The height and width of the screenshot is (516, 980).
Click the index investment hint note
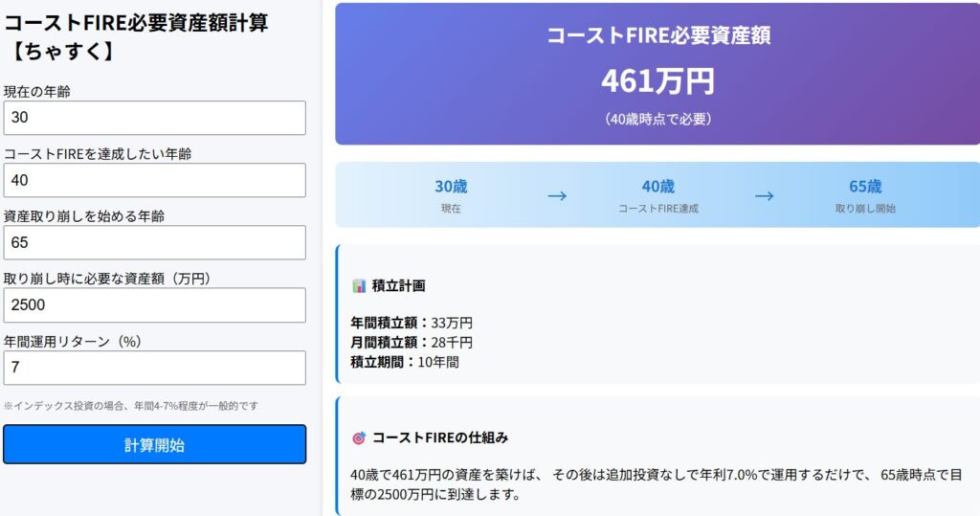[x=130, y=406]
